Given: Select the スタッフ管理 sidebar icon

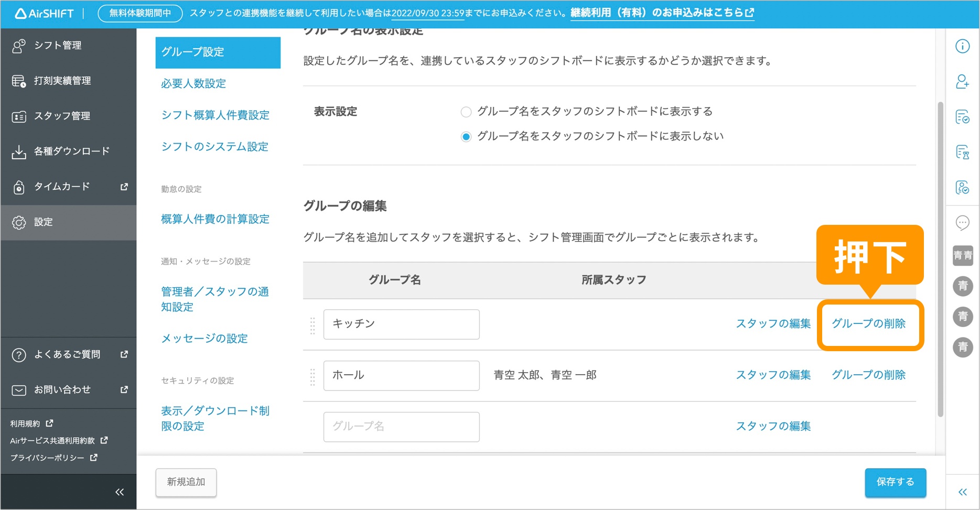Looking at the screenshot, I should (x=19, y=116).
